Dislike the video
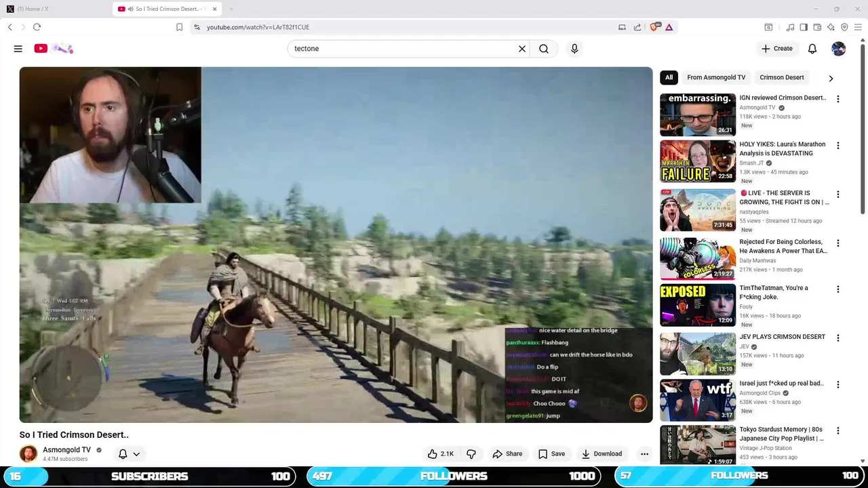Image resolution: width=868 pixels, height=488 pixels. click(x=471, y=454)
